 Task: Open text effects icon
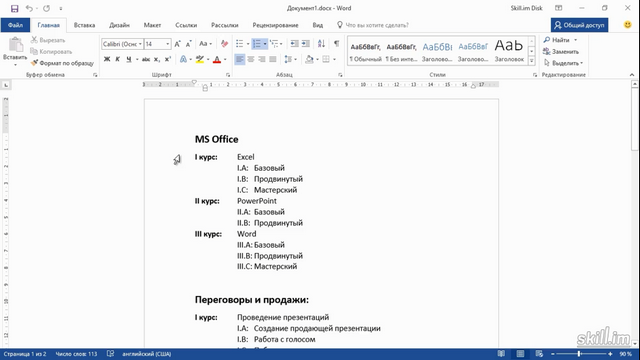183,60
